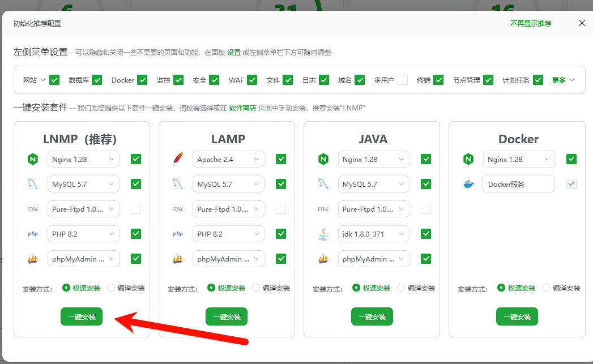593x364 pixels.
Task: Open the PHP 8.2 version dropdown in LNMP
Action: pos(83,234)
